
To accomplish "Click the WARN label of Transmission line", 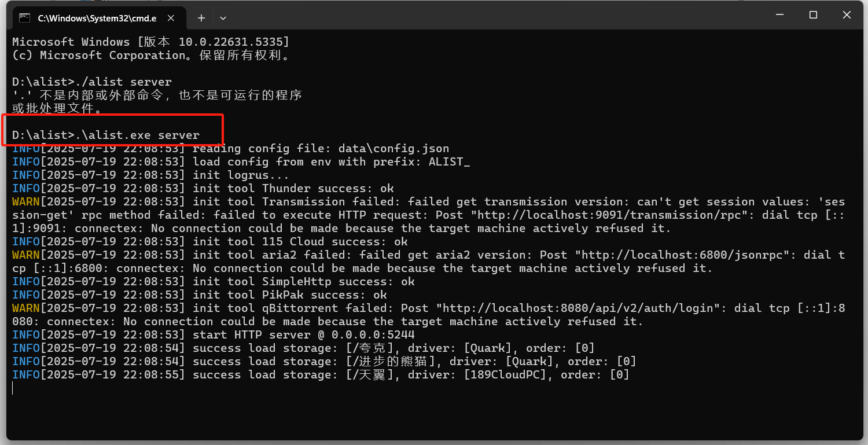I will pos(26,201).
